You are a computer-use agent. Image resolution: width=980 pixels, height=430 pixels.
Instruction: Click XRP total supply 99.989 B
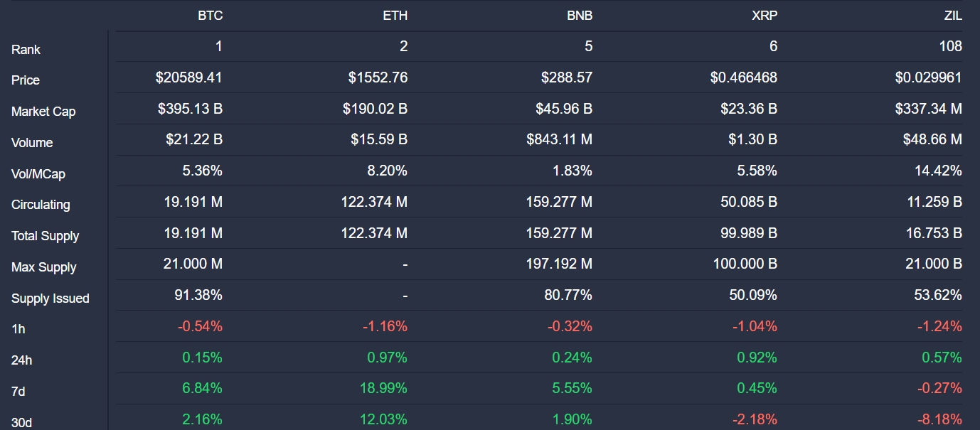click(x=745, y=233)
